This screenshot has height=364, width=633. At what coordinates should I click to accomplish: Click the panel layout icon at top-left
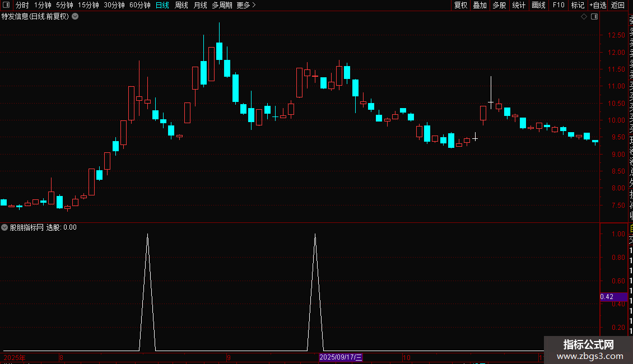point(6,5)
